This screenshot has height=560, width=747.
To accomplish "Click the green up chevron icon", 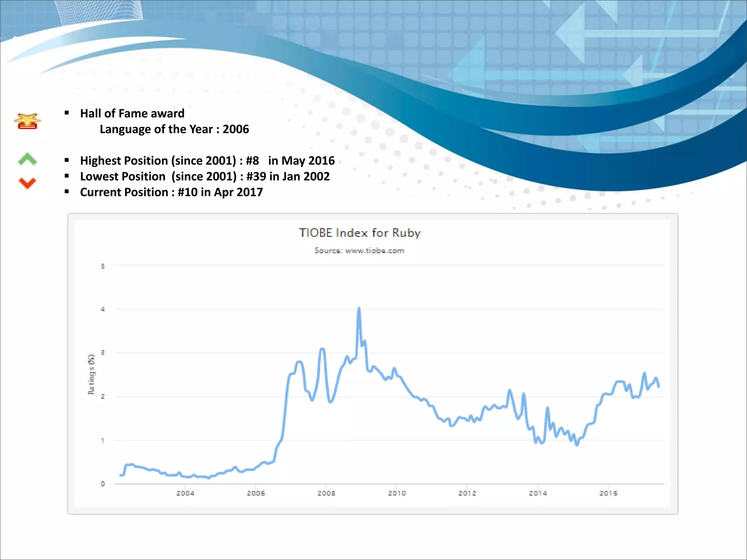I will 27,159.
